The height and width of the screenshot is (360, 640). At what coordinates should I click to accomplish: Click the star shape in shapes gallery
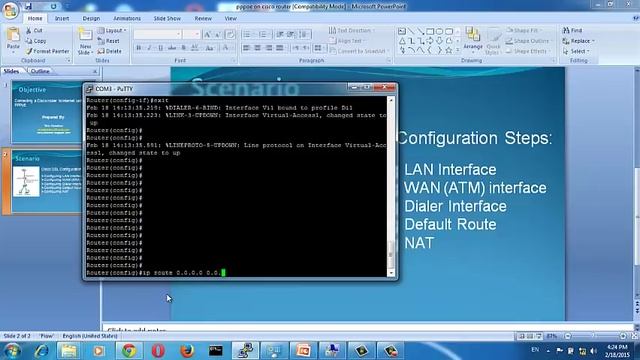449,50
